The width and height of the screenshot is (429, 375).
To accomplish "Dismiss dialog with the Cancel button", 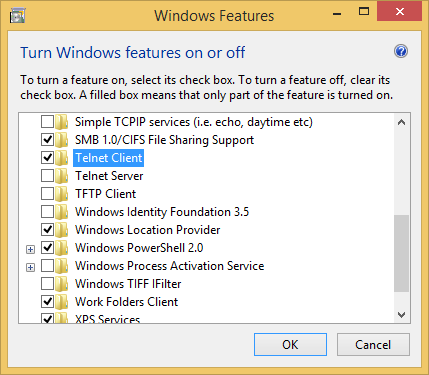I will click(x=373, y=345).
